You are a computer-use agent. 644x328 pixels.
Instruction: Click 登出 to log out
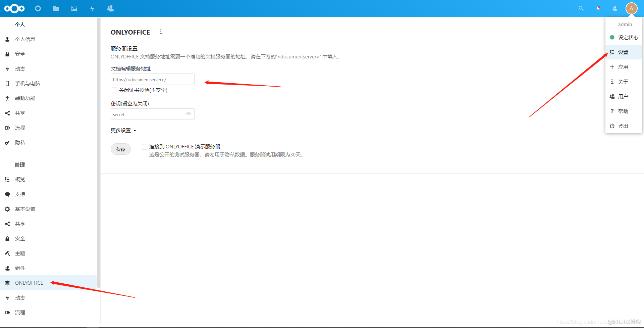(x=624, y=126)
